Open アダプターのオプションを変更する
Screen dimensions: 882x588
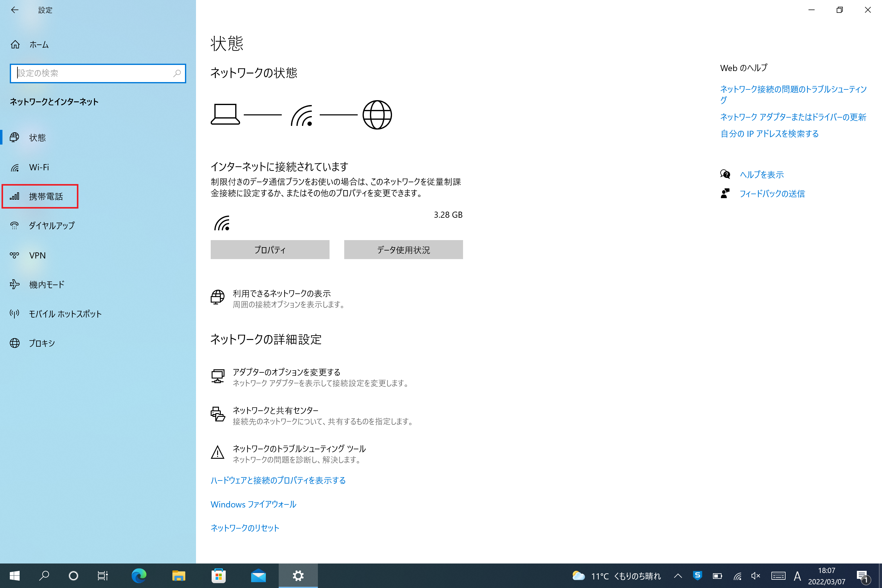287,372
